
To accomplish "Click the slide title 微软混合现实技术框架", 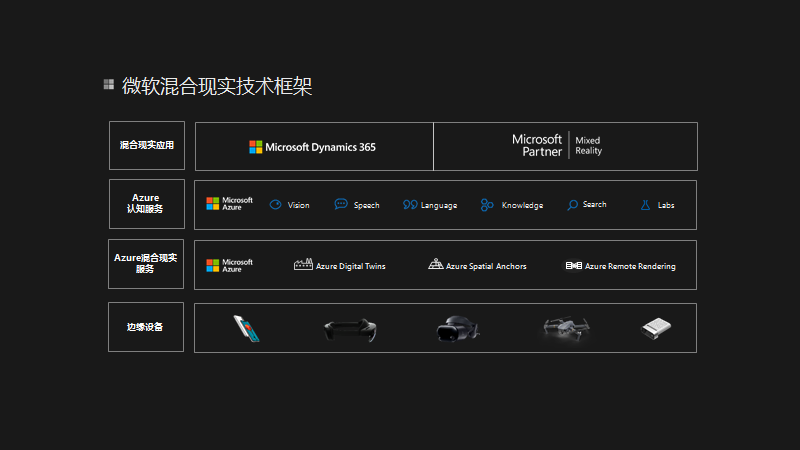I will [217, 86].
